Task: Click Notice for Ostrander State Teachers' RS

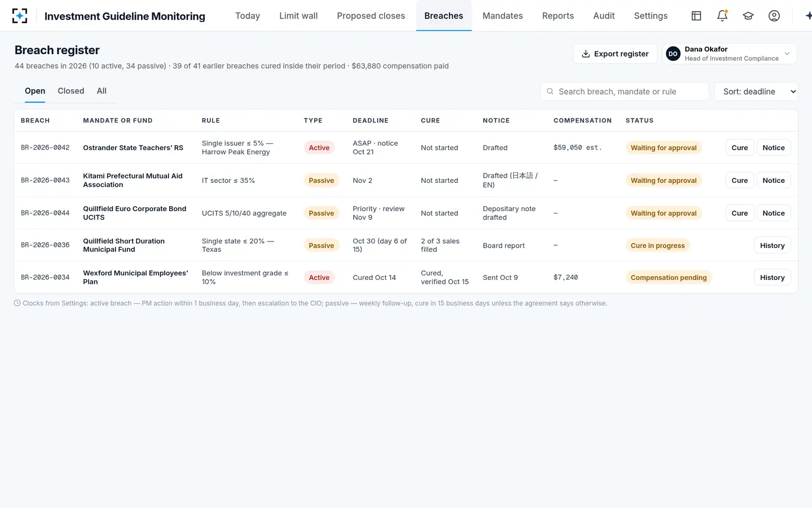Action: pos(774,148)
